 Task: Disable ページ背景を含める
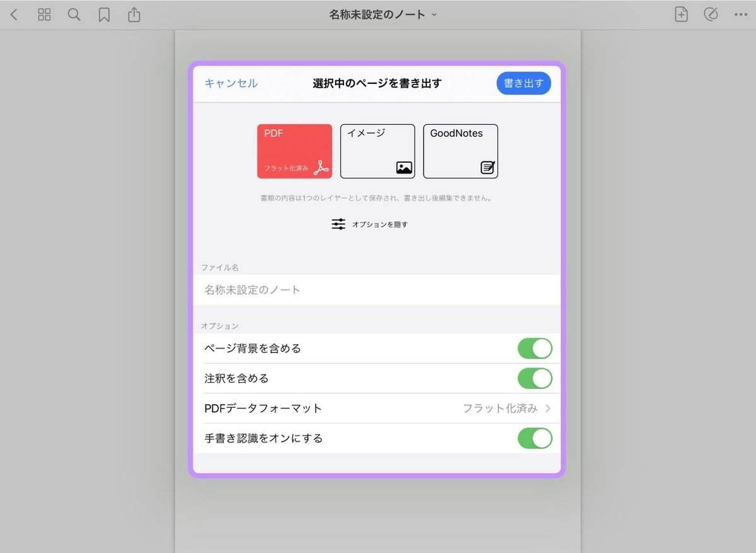tap(535, 347)
